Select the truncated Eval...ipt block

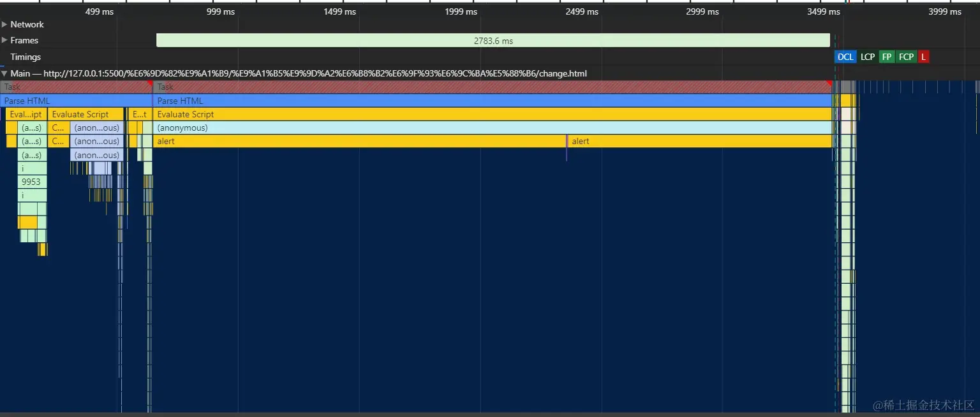tap(26, 114)
